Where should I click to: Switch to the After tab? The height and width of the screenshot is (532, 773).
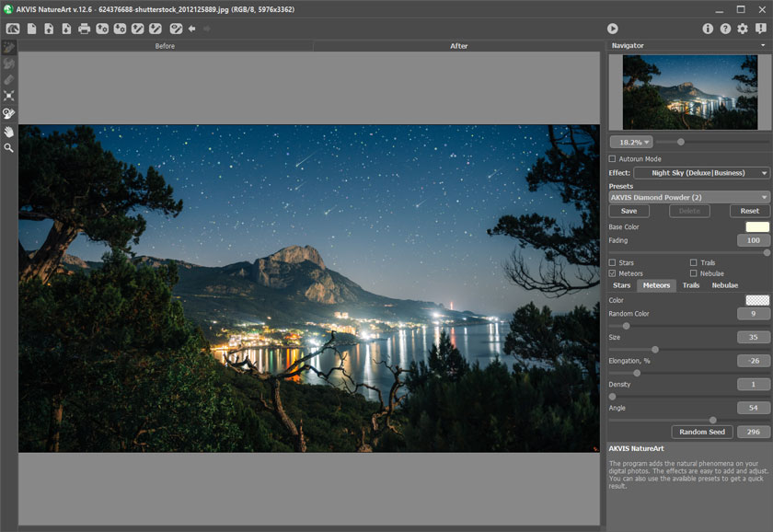(458, 46)
